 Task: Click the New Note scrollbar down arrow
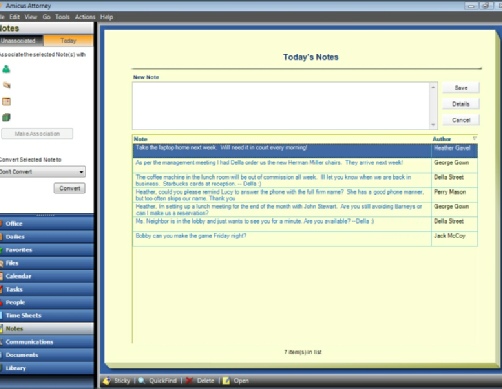[x=433, y=125]
